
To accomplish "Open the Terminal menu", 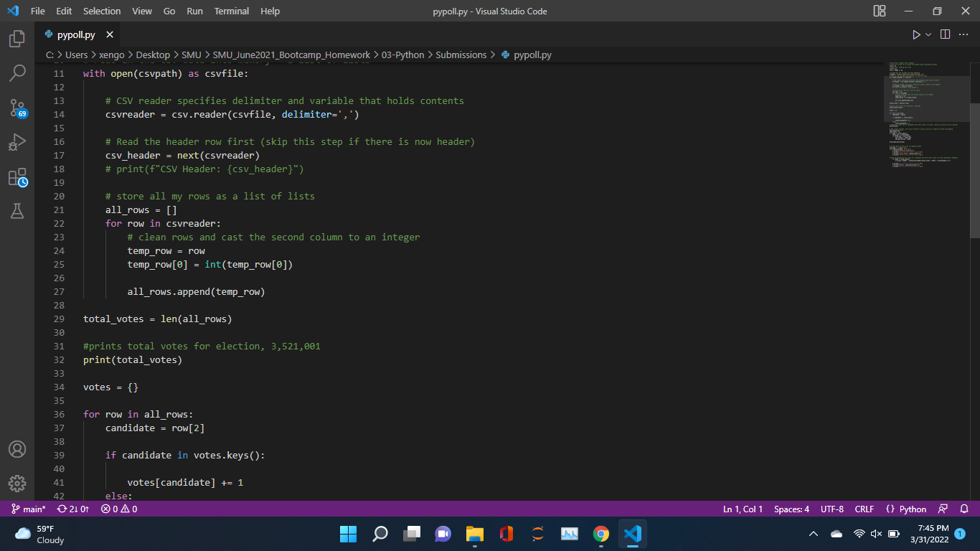I will (x=232, y=11).
